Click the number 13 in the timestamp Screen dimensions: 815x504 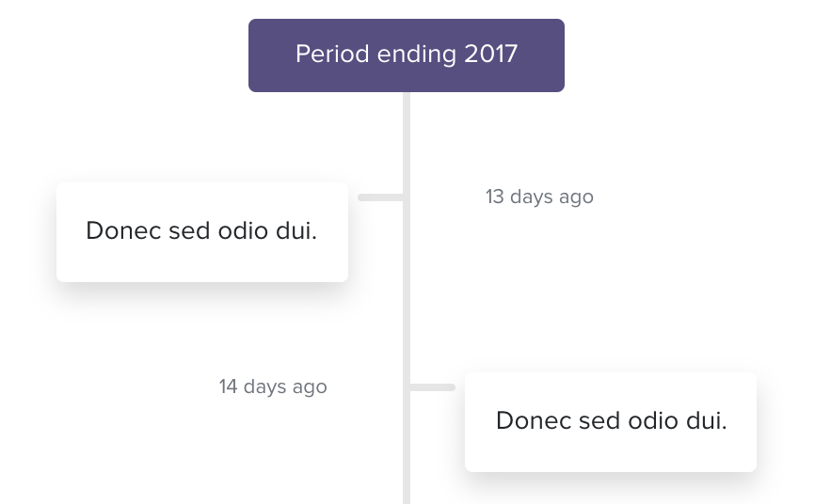[x=495, y=197]
